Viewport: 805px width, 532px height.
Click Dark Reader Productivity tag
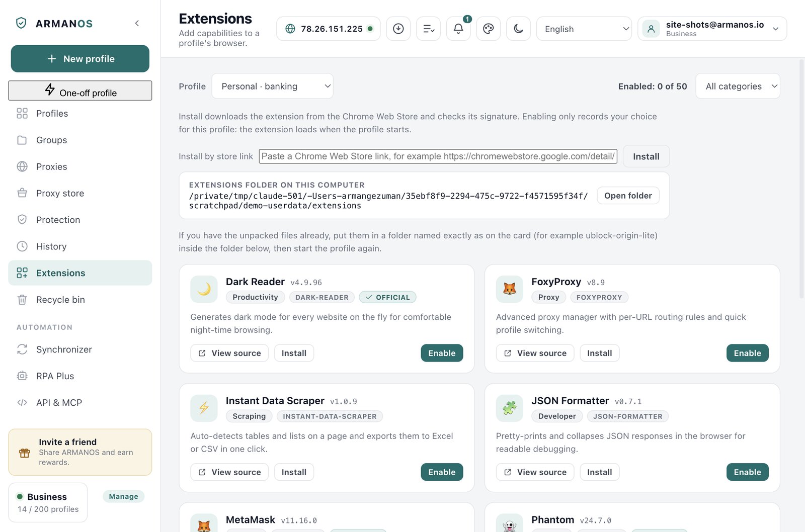click(255, 297)
